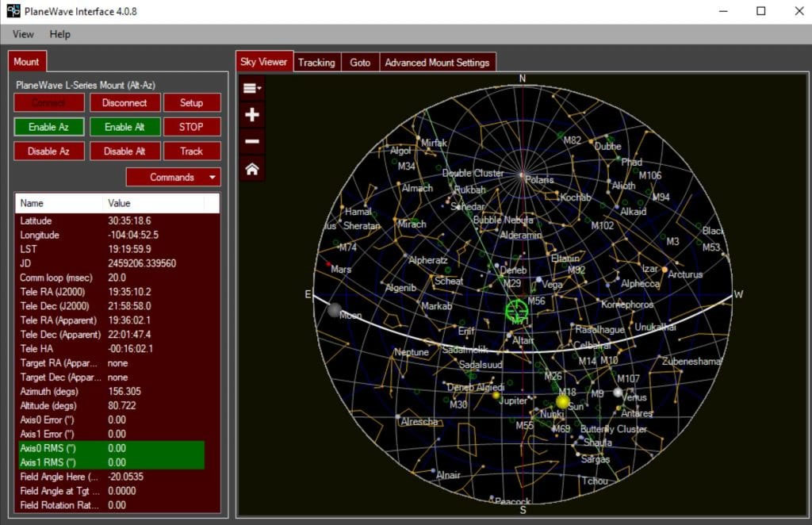
Task: Enable the azimuth axis
Action: coord(48,127)
